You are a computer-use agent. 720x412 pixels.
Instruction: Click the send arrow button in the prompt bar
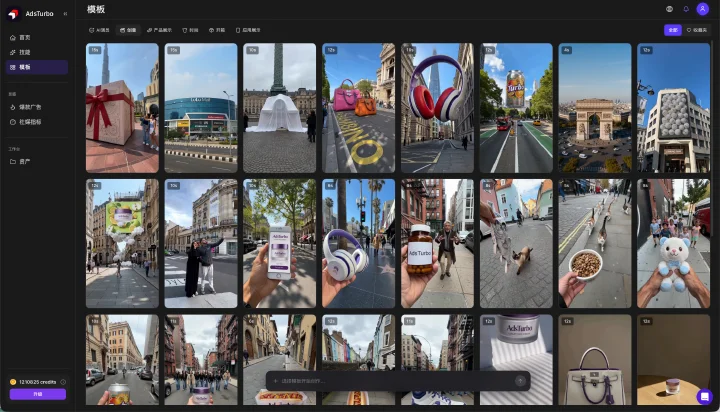(x=520, y=381)
